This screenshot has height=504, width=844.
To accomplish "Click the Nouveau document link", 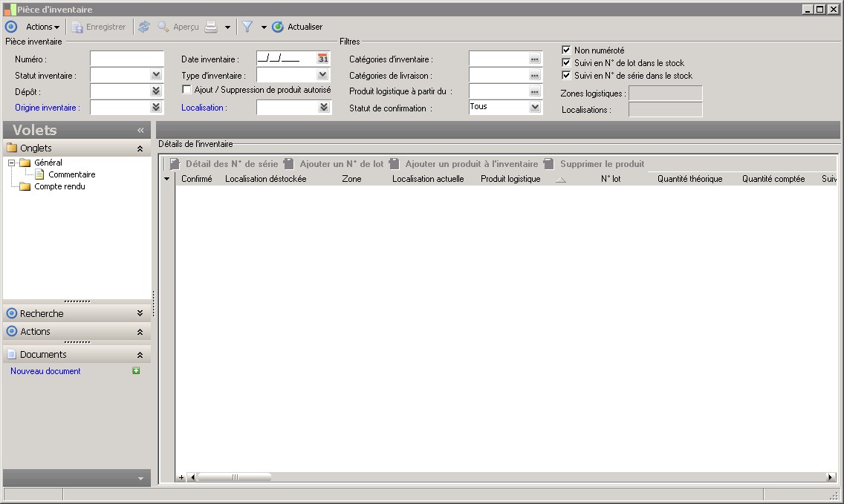I will (45, 371).
